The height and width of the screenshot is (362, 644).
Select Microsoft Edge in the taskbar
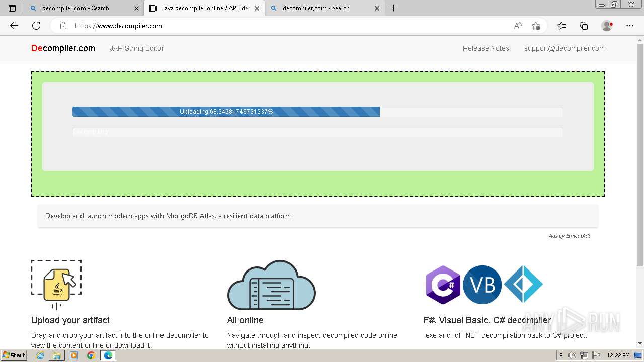[108, 355]
